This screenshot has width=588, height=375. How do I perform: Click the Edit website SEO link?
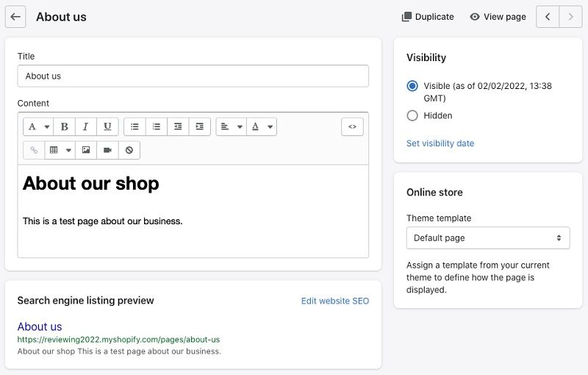(335, 301)
